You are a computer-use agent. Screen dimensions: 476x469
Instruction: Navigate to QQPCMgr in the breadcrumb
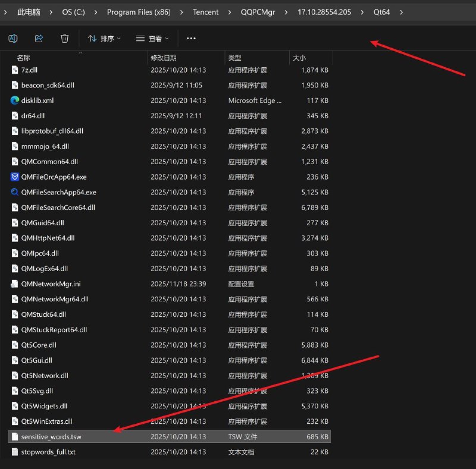coord(258,12)
